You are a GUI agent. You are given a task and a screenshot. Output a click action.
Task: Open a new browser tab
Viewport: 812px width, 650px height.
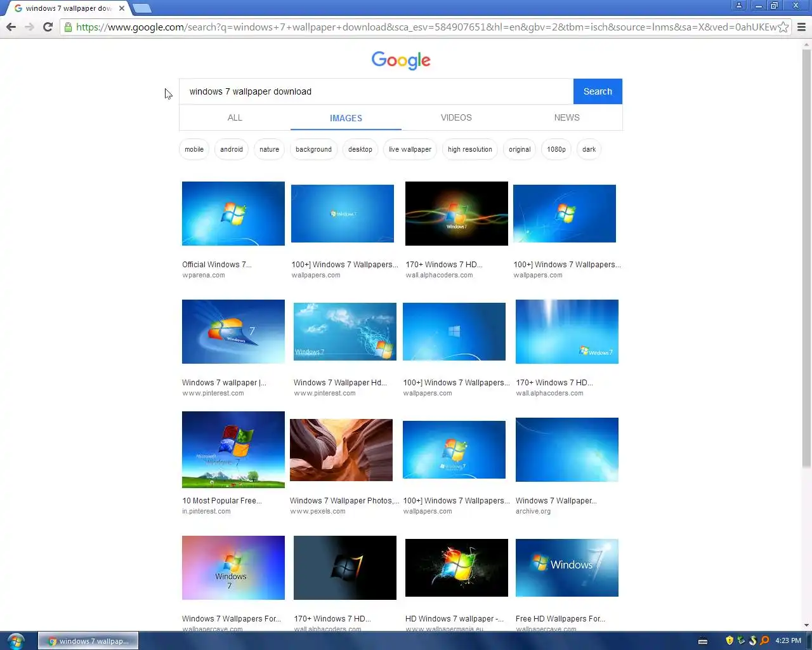142,8
